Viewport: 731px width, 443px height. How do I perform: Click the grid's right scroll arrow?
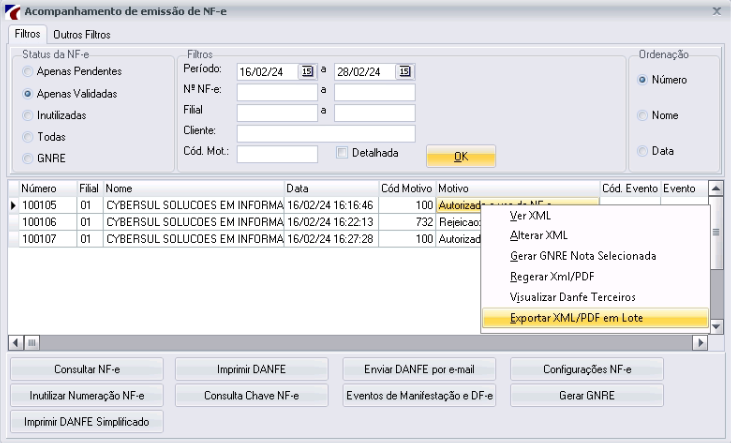(700, 343)
